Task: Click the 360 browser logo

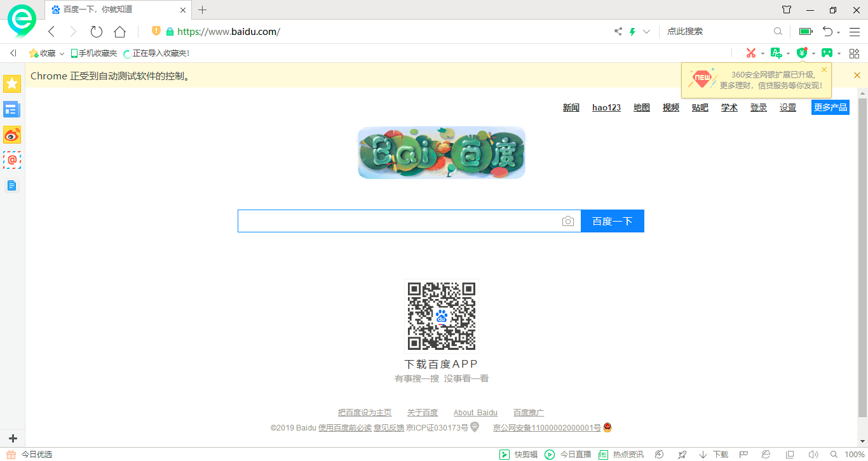Action: point(22,21)
